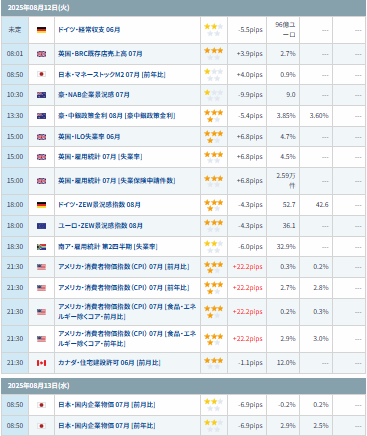
Task: Click the Canada flag in the 住宅建設許可 row
Action: tap(41, 363)
